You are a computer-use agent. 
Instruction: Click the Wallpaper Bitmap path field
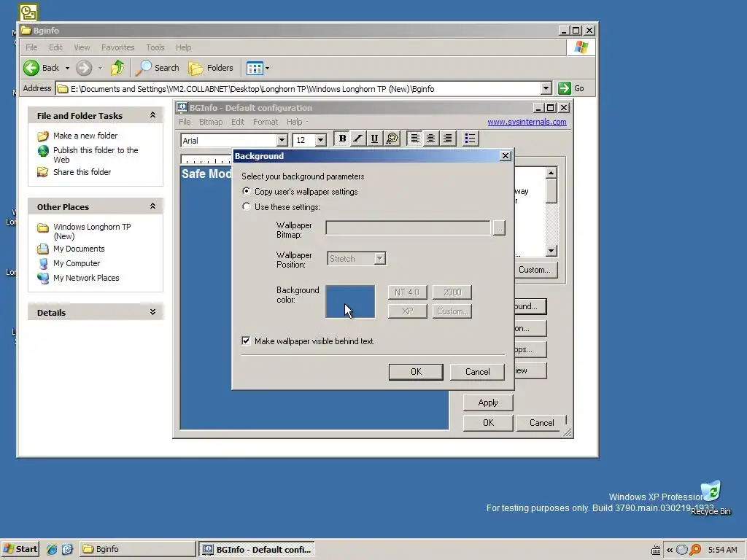coord(408,227)
